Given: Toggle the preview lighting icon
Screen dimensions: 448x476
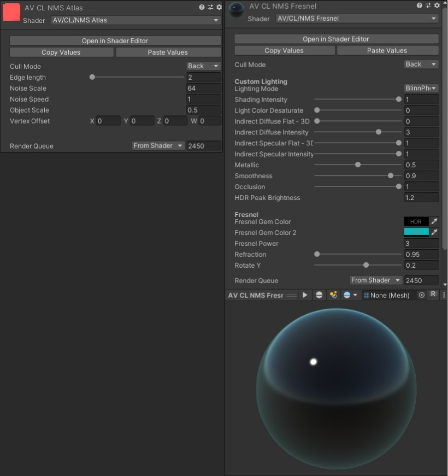Looking at the screenshot, I should coord(332,295).
